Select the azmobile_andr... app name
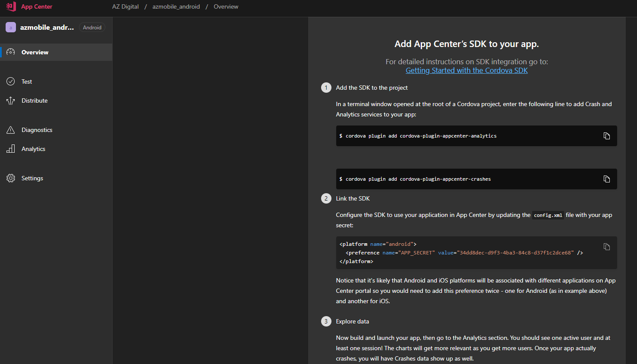 tap(47, 27)
